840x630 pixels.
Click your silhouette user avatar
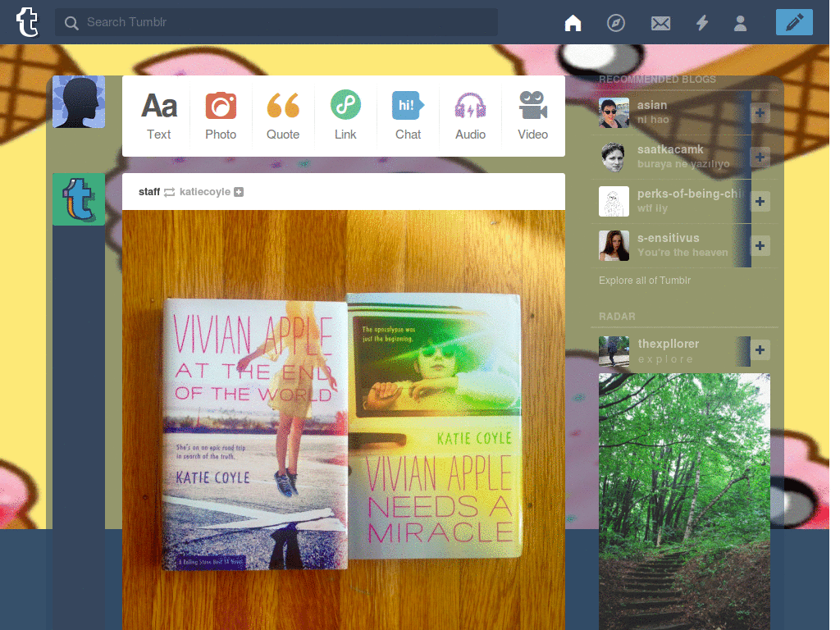pos(79,102)
